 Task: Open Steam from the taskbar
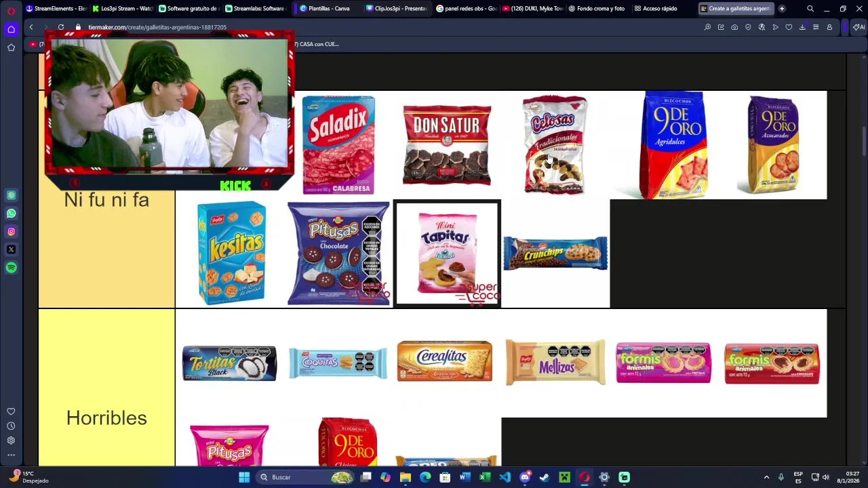click(545, 477)
